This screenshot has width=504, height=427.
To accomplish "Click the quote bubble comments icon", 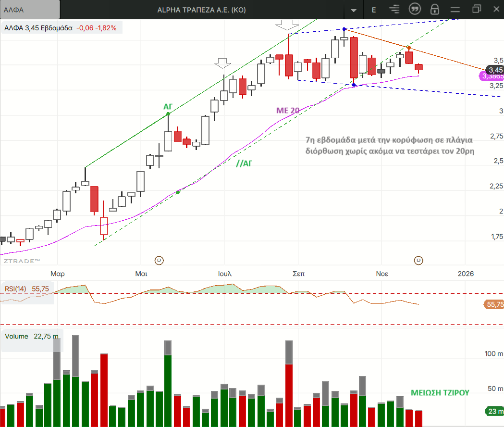I will pos(414,9).
